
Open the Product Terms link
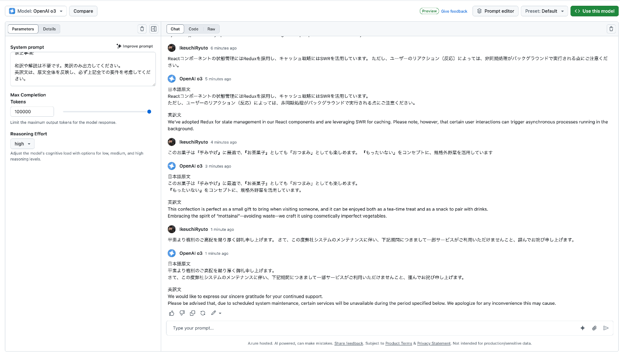point(399,343)
